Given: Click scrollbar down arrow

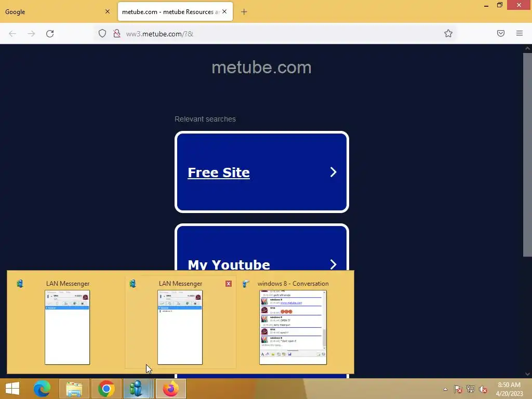Looking at the screenshot, I should [x=527, y=374].
